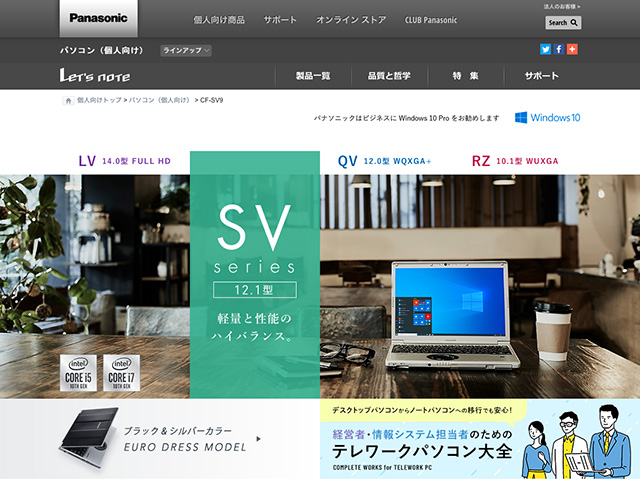This screenshot has height=480, width=640.
Task: Expand the ラインアップ dropdown
Action: pyautogui.click(x=186, y=51)
